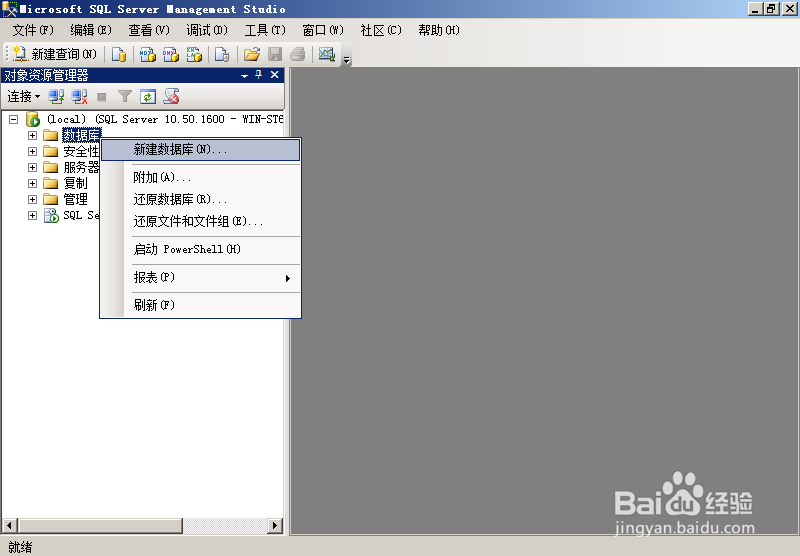Viewport: 800px width, 556px height.
Task: Choose 附加(A)... from context menu
Action: pyautogui.click(x=201, y=178)
